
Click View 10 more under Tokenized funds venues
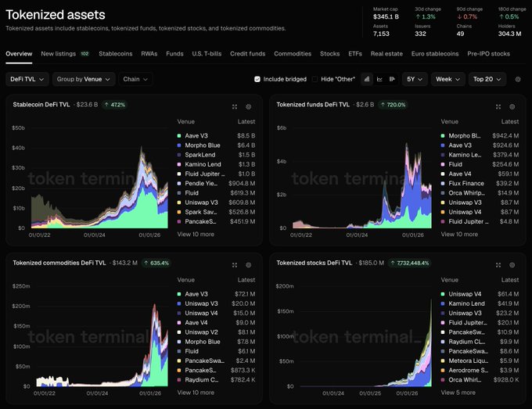tap(459, 234)
